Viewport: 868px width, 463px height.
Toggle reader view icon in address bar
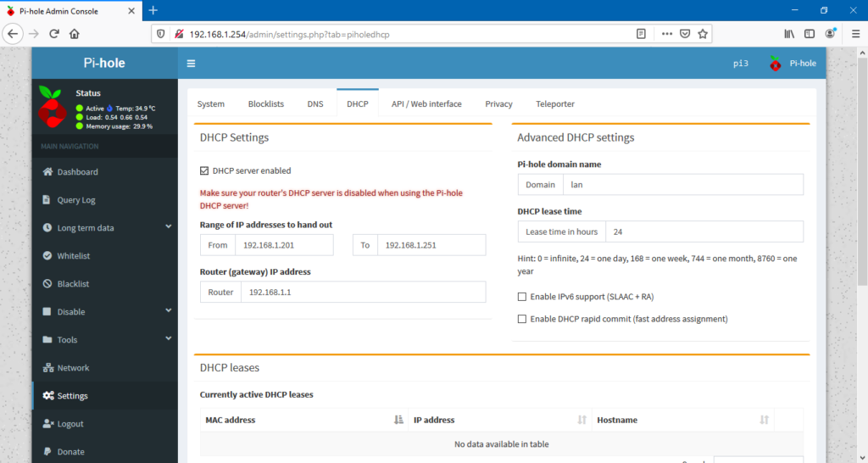(x=641, y=34)
